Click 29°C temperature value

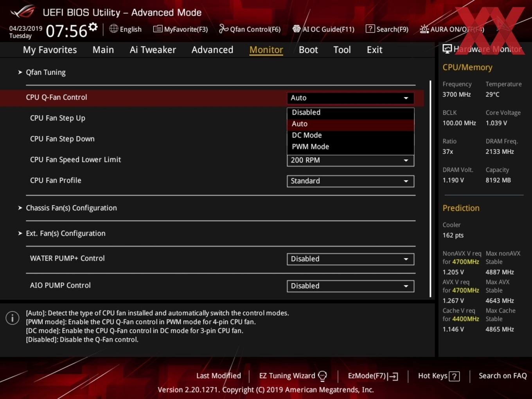(492, 94)
